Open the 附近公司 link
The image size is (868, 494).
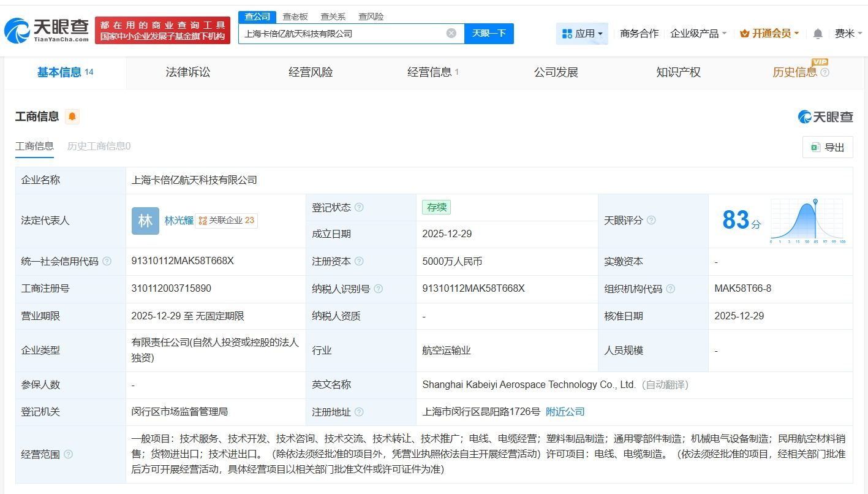coord(565,412)
